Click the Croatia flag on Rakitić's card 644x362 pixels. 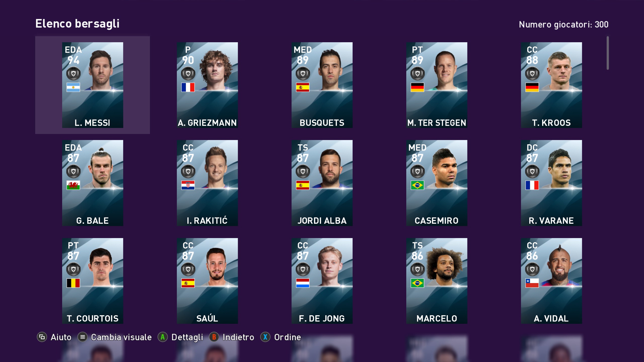pyautogui.click(x=188, y=185)
